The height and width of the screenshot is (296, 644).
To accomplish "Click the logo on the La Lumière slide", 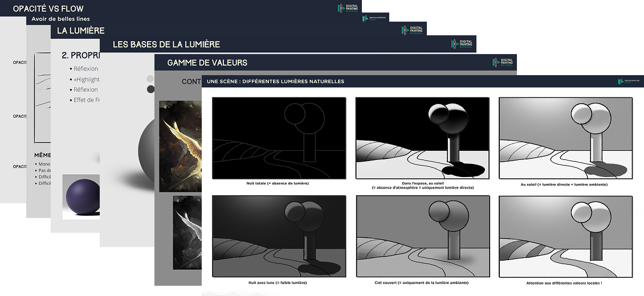I will [x=412, y=30].
